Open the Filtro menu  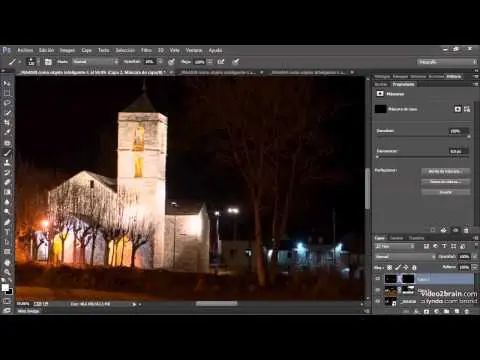(x=146, y=50)
